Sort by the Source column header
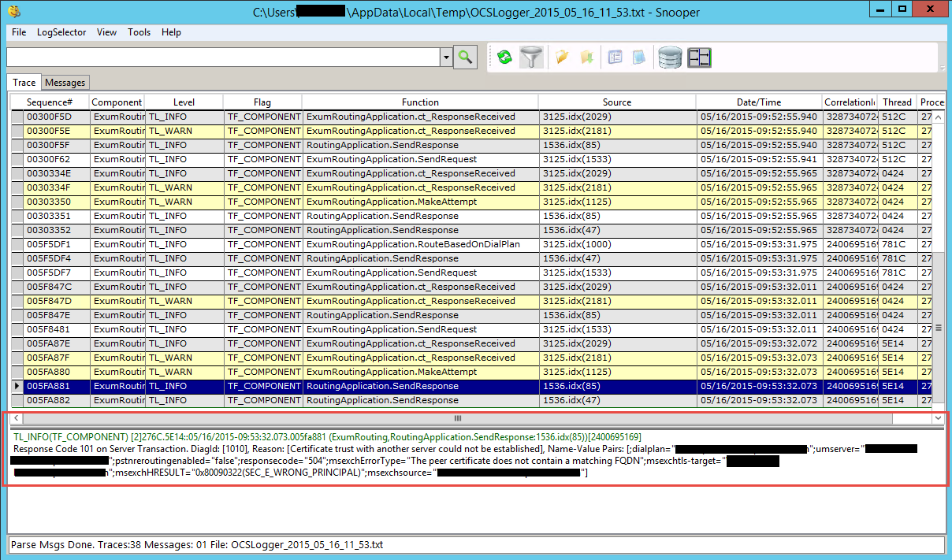Viewport: 952px width, 560px height. (617, 102)
